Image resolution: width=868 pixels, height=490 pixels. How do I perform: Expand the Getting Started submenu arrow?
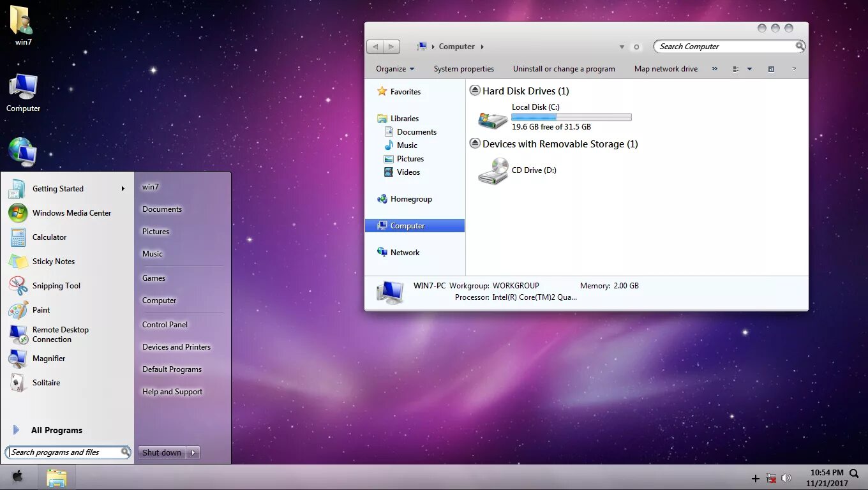point(123,189)
